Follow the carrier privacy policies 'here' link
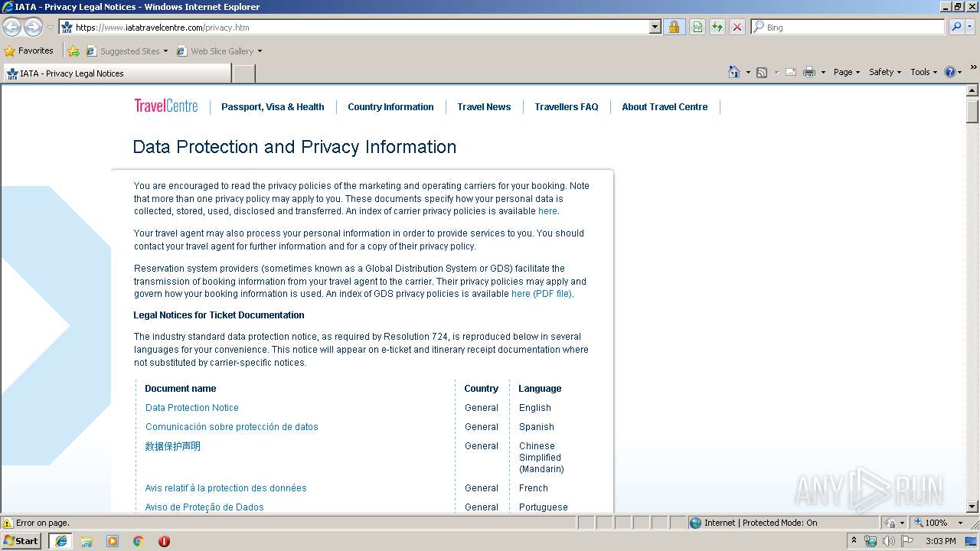 [547, 211]
